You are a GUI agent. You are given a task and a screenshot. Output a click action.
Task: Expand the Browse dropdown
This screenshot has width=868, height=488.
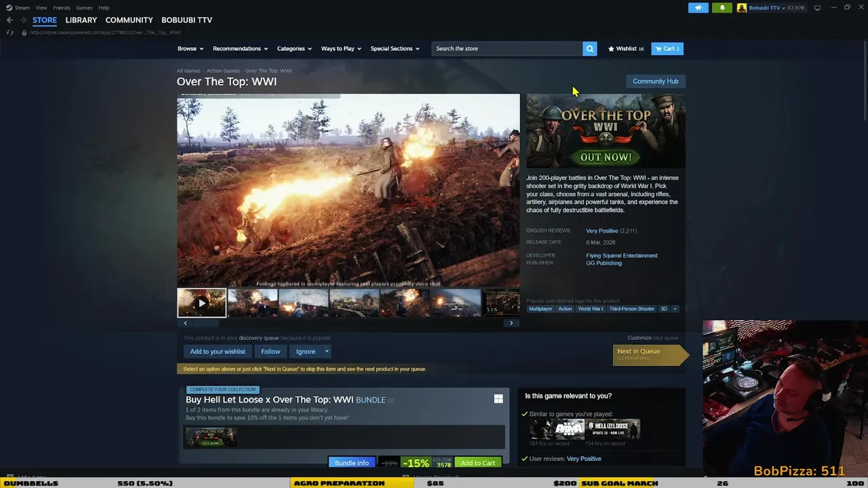pyautogui.click(x=190, y=49)
